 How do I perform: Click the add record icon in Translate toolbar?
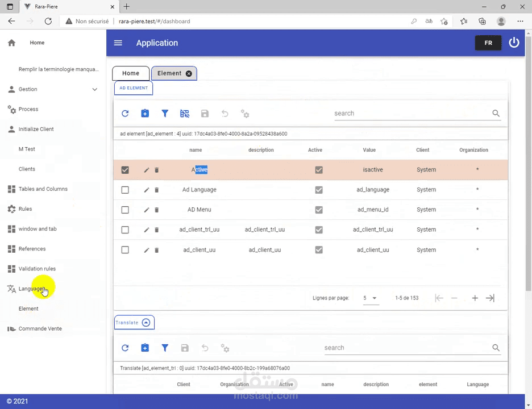pos(145,348)
